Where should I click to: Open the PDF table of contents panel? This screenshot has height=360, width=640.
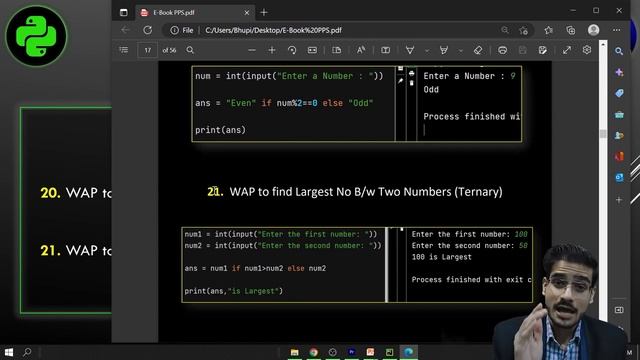coord(124,50)
